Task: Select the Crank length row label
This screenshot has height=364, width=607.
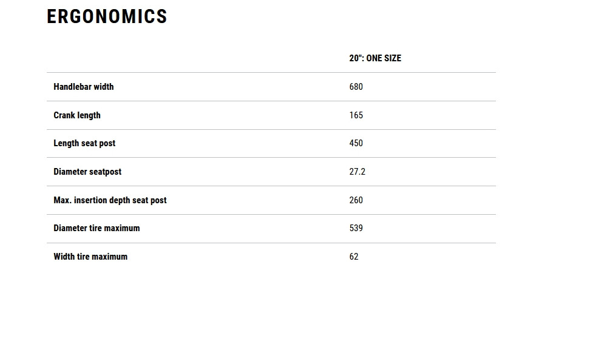Action: click(x=77, y=115)
